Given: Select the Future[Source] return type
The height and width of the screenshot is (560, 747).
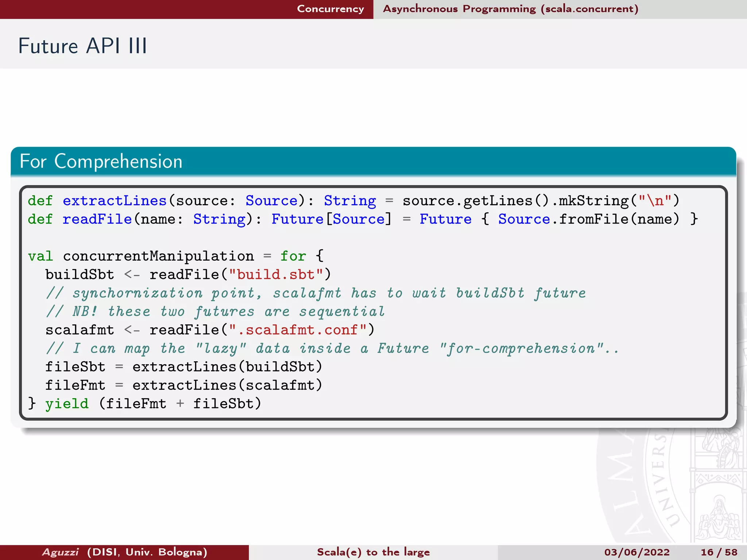Looking at the screenshot, I should (332, 219).
